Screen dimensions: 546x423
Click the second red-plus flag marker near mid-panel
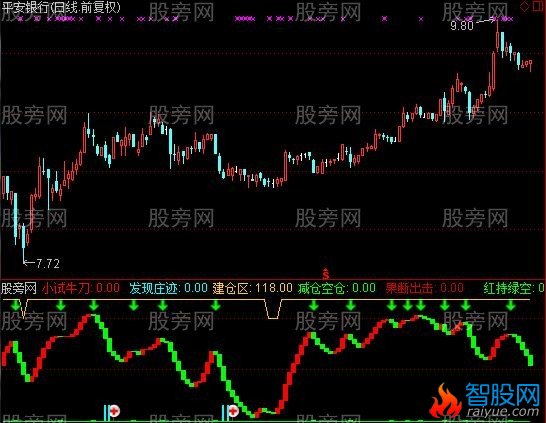pyautogui.click(x=233, y=411)
